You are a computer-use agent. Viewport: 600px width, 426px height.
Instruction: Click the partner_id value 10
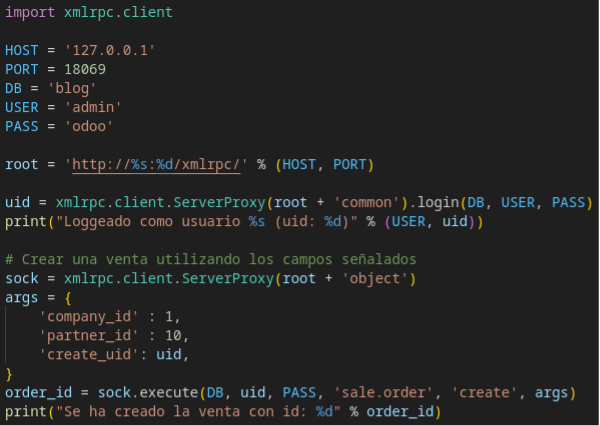point(173,336)
